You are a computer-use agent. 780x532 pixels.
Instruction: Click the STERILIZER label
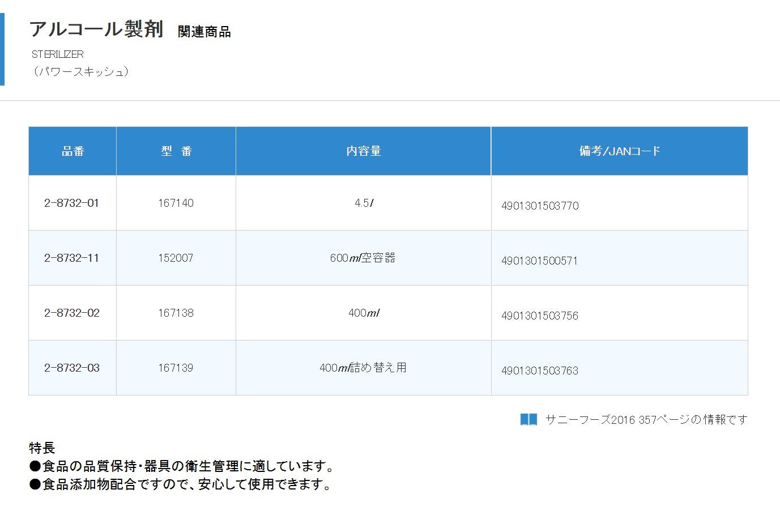point(58,54)
